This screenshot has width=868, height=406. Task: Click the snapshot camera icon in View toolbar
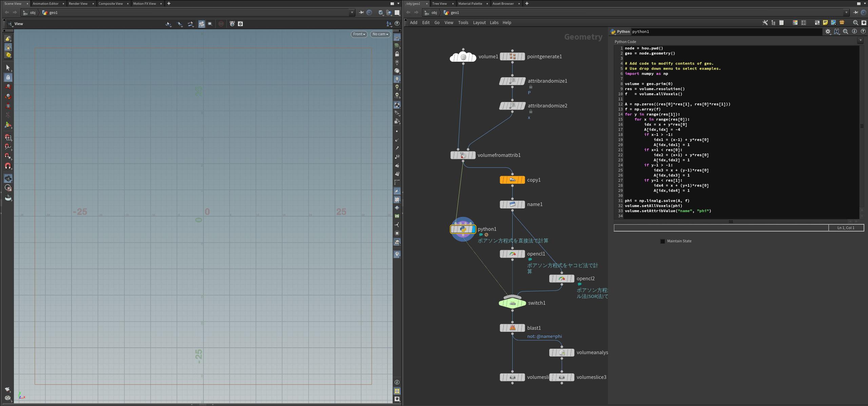232,24
